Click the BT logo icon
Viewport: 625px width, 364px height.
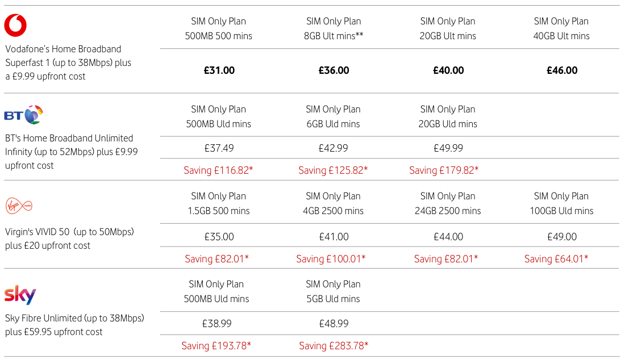pos(24,114)
